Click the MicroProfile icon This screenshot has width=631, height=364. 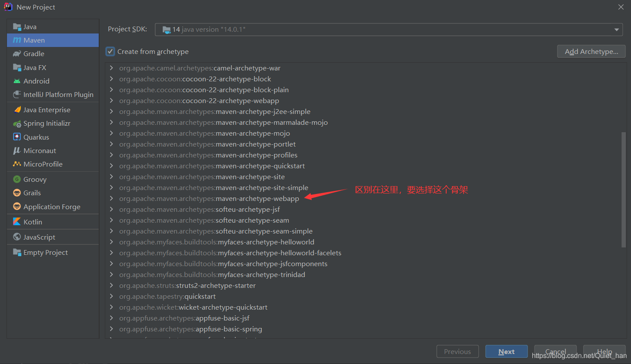(x=17, y=164)
